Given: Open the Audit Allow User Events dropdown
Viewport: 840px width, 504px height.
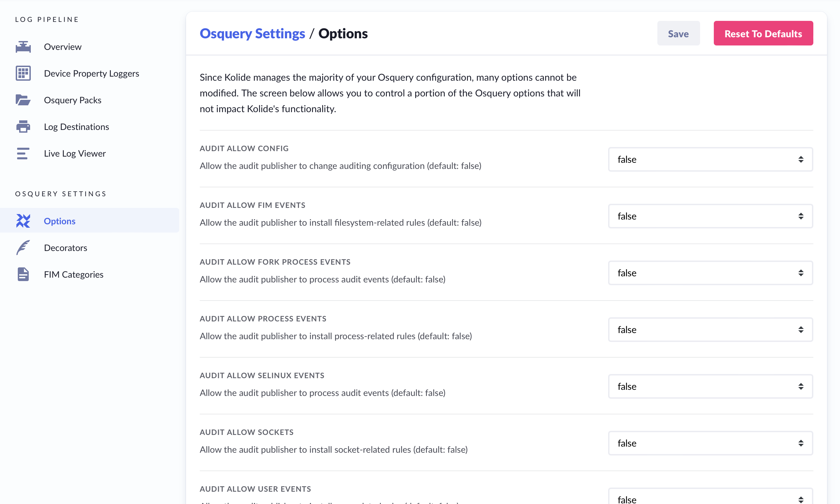Looking at the screenshot, I should click(x=710, y=499).
